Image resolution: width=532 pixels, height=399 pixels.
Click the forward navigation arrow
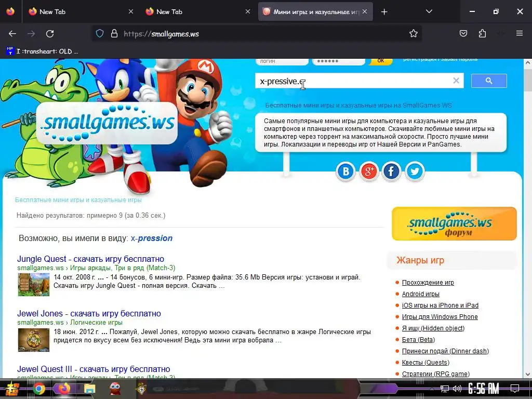[x=31, y=34]
